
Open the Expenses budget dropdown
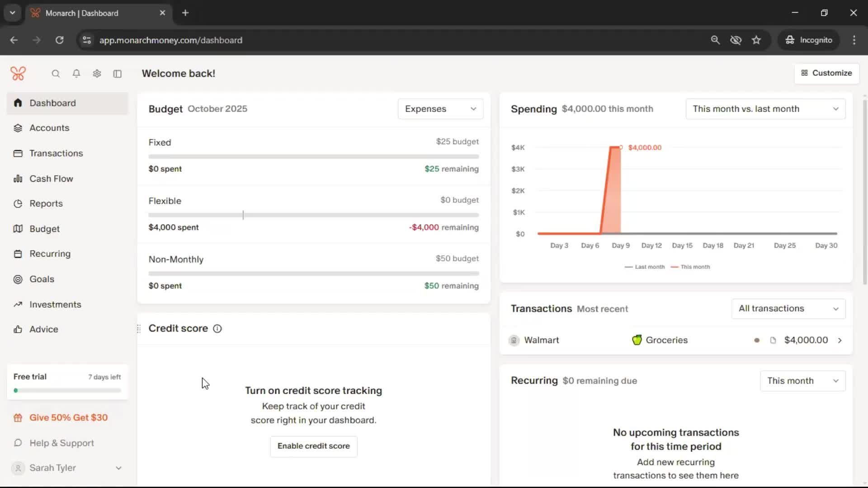click(440, 109)
